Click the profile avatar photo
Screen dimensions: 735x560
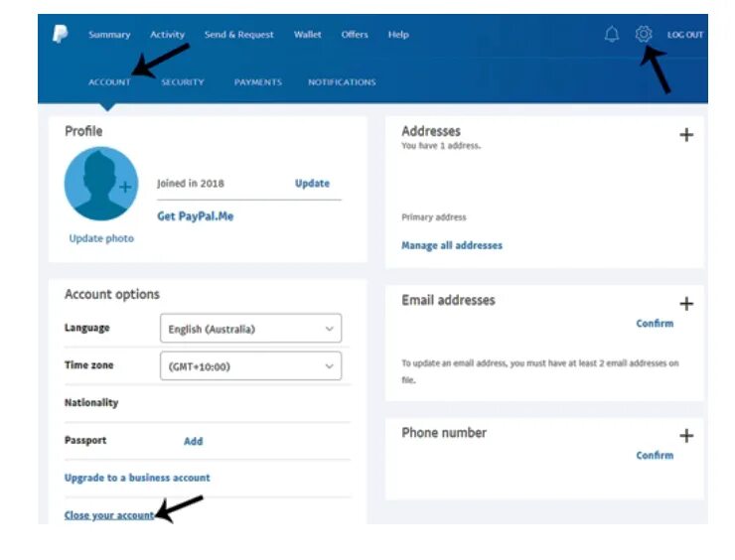(x=100, y=184)
